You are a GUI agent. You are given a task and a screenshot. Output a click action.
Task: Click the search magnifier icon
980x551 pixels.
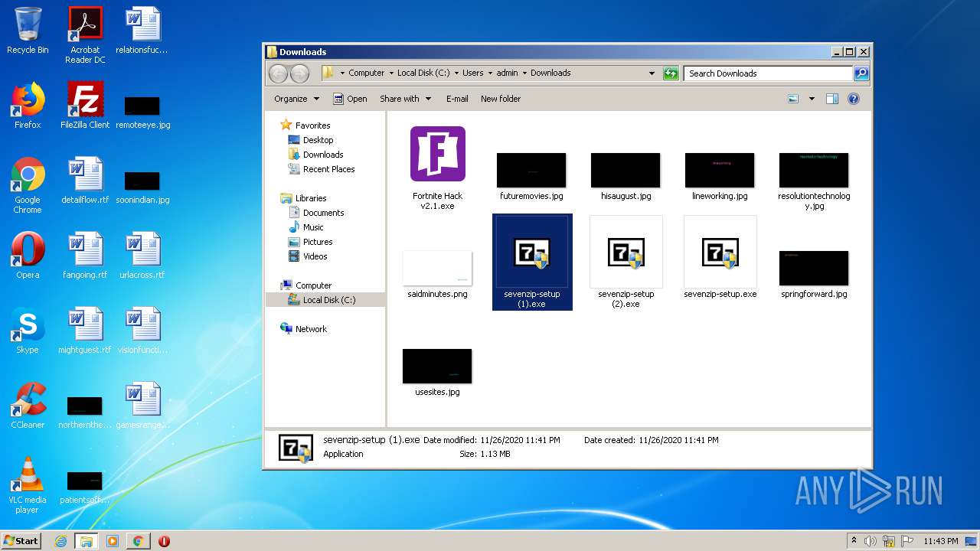(861, 73)
